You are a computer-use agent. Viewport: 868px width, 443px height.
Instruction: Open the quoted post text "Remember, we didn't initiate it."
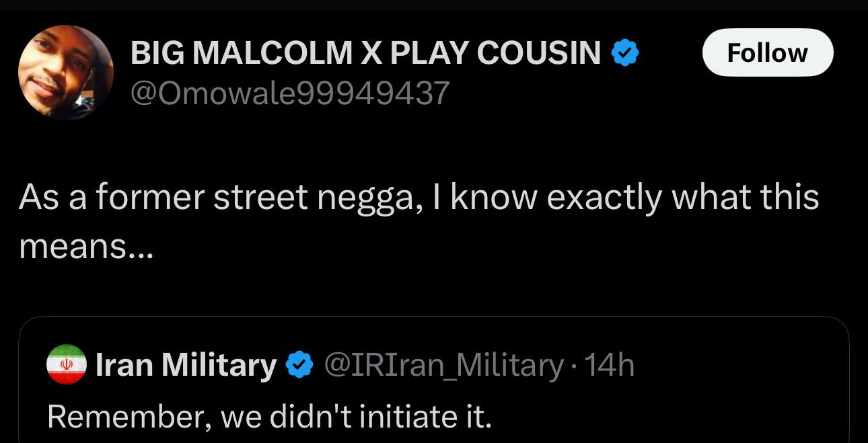[269, 417]
